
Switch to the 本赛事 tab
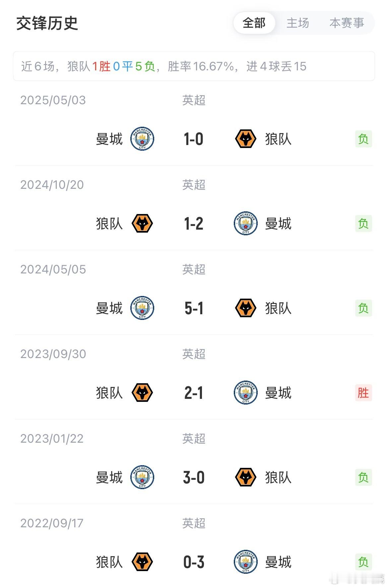[347, 23]
